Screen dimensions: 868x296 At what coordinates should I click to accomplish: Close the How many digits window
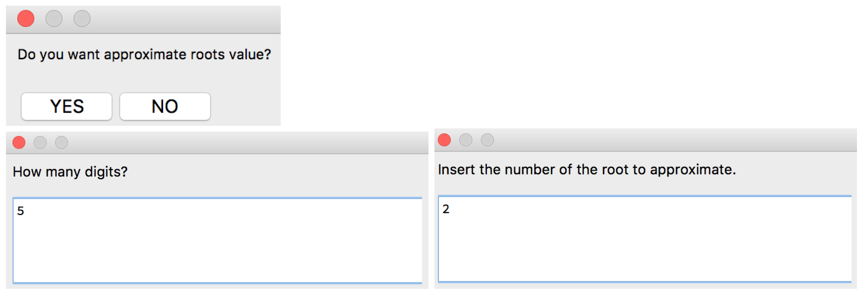click(19, 142)
